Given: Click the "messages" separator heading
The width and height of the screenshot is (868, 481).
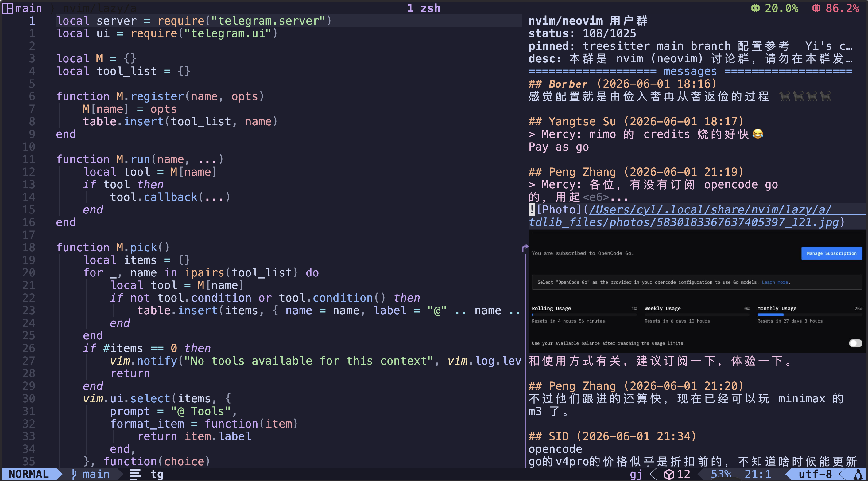Looking at the screenshot, I should pos(690,71).
